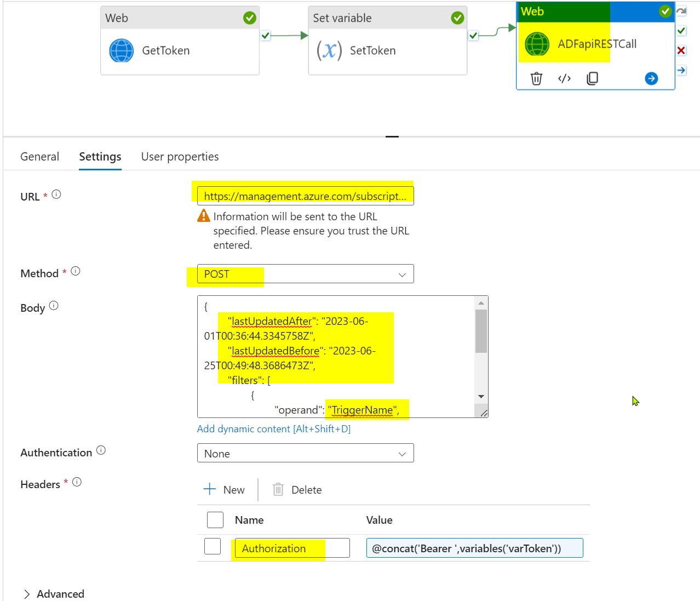
Task: Open the Method dropdown showing POST
Action: pyautogui.click(x=305, y=274)
